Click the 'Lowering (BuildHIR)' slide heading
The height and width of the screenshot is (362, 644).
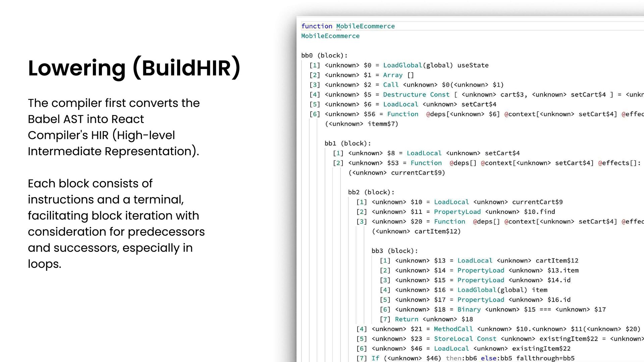click(x=134, y=68)
